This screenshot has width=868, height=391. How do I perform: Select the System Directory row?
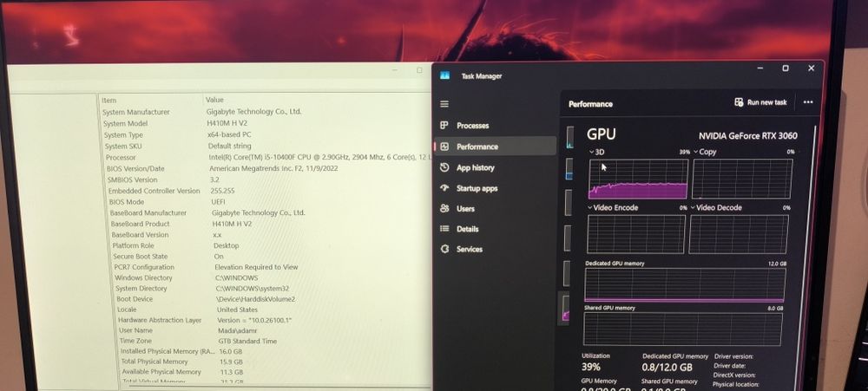[273, 288]
